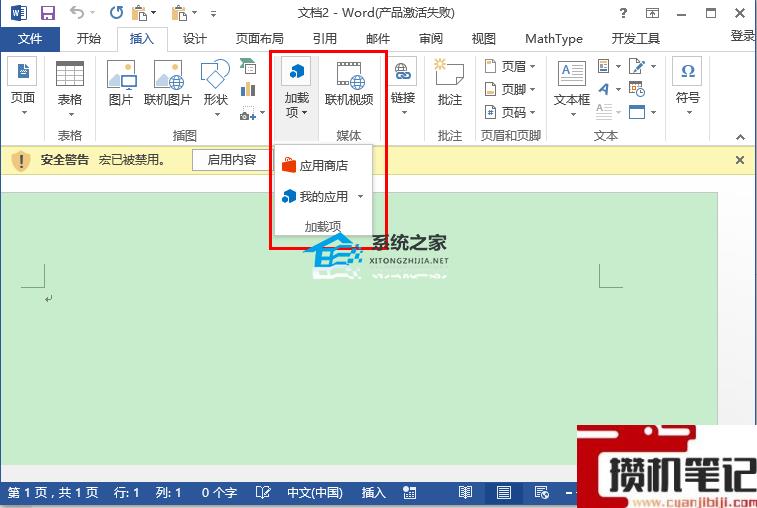This screenshot has height=508, width=757.
Task: Switch to the 审阅 review tab
Action: coord(431,39)
